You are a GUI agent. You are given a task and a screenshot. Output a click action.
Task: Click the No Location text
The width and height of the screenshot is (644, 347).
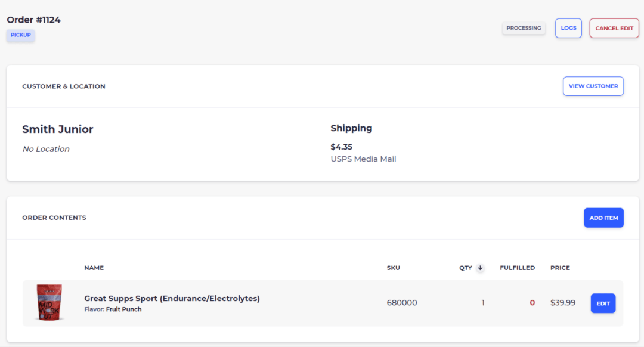46,149
